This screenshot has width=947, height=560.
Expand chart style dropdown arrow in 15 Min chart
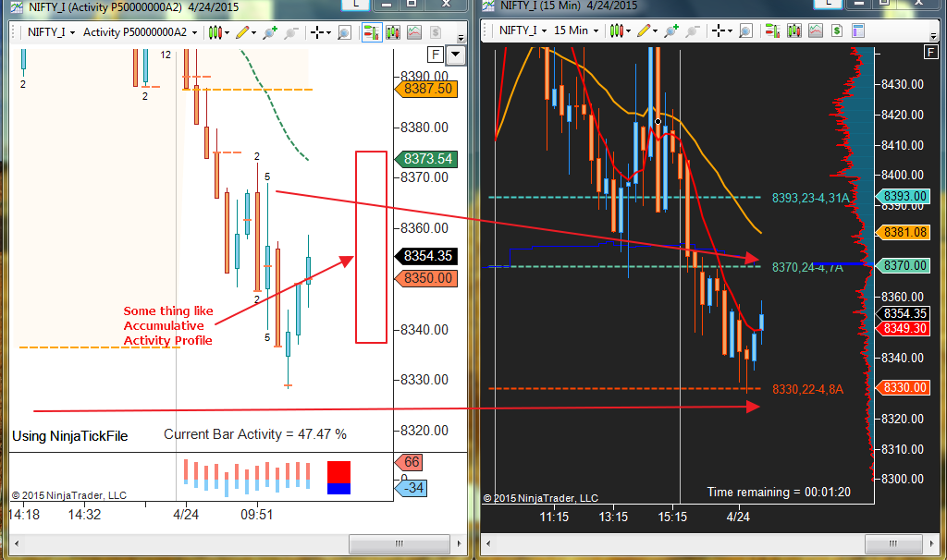point(628,30)
